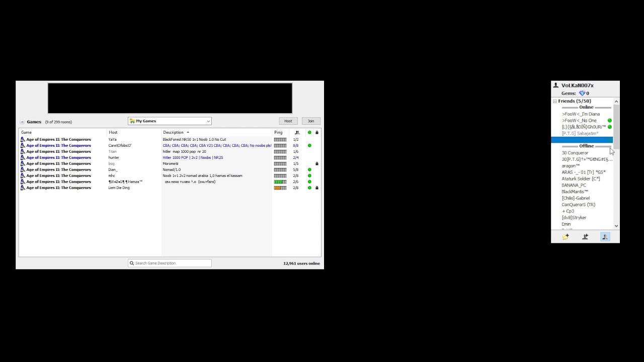Image resolution: width=644 pixels, height=362 pixels.
Task: Click the profile person icon
Action: point(555,85)
